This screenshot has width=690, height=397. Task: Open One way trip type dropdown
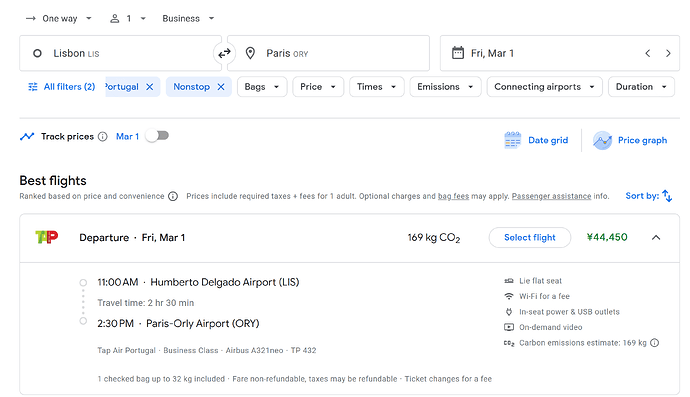(x=59, y=18)
